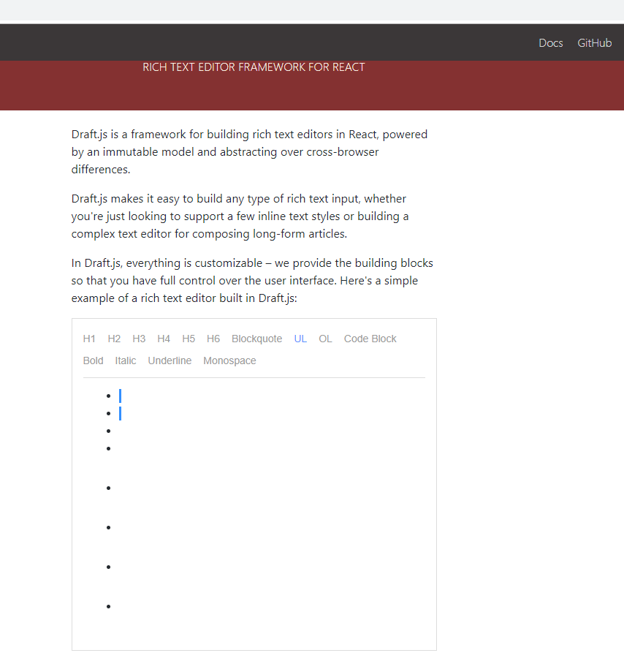This screenshot has height=672, width=624.
Task: Apply H2 heading style
Action: pyautogui.click(x=114, y=339)
